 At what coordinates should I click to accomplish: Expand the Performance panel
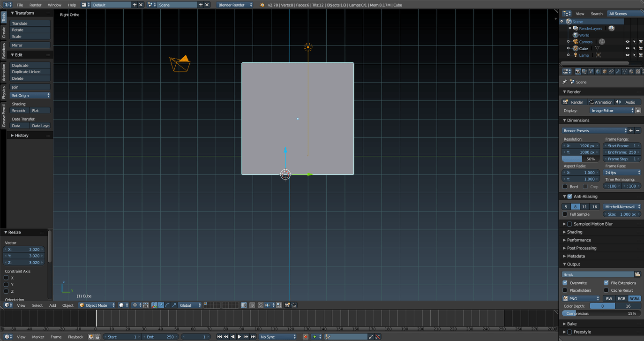(579, 240)
